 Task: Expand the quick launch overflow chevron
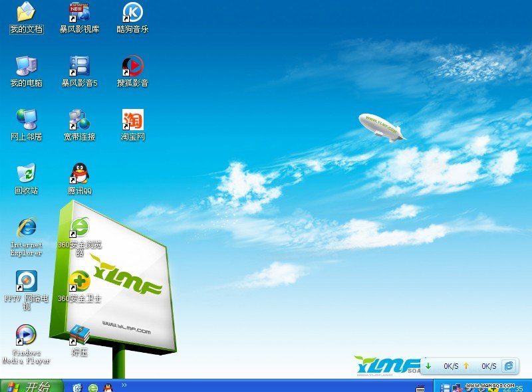(124, 385)
